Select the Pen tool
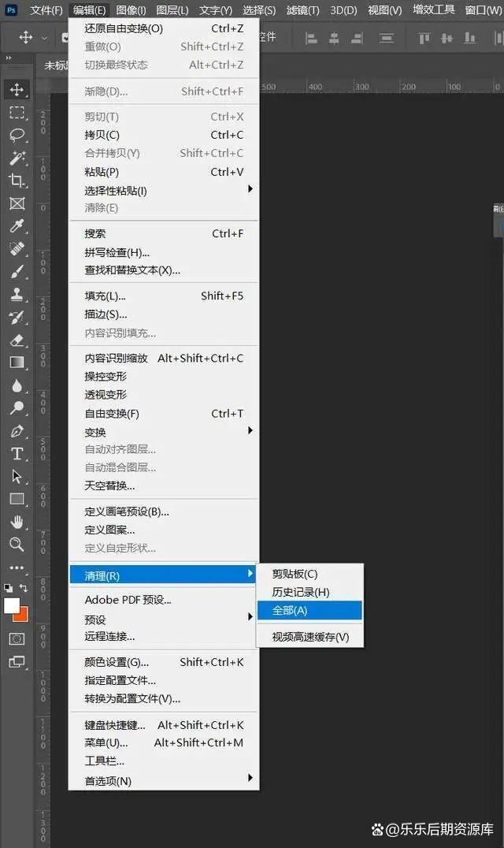The image size is (504, 848). tap(17, 431)
